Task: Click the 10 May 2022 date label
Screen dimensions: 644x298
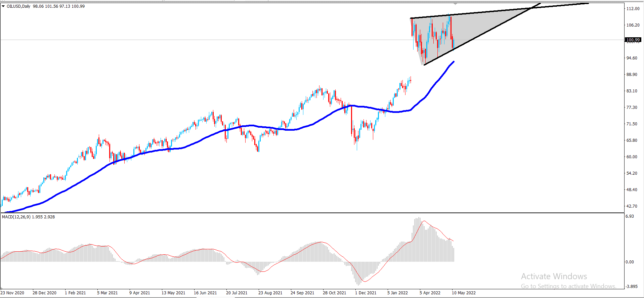Action: 464,293
